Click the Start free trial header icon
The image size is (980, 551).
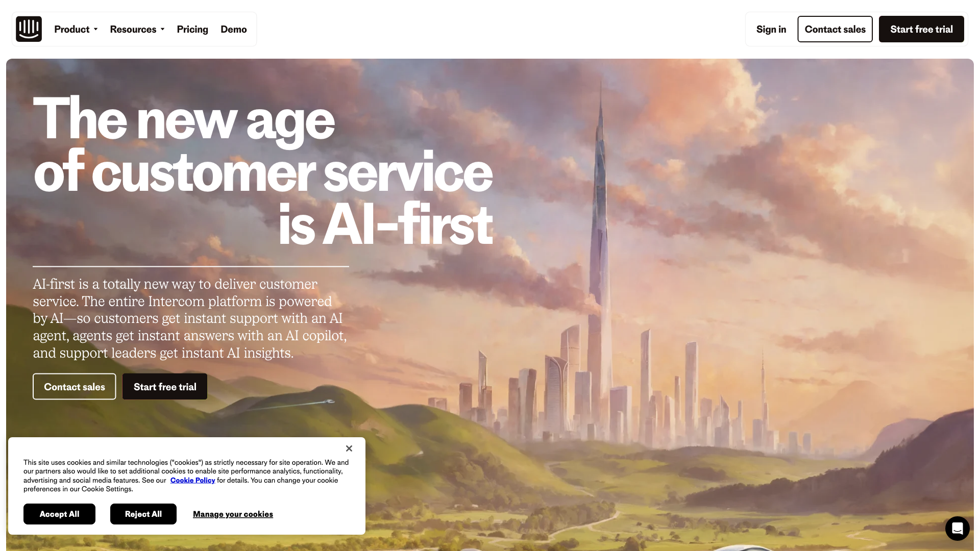point(921,29)
